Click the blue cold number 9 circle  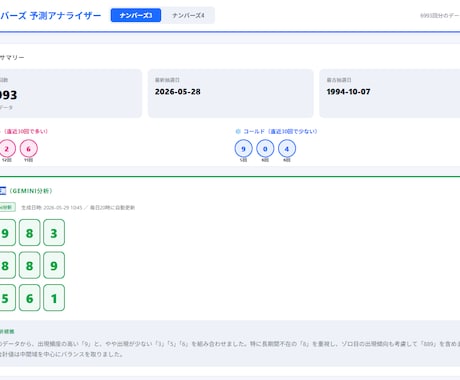[x=243, y=149]
